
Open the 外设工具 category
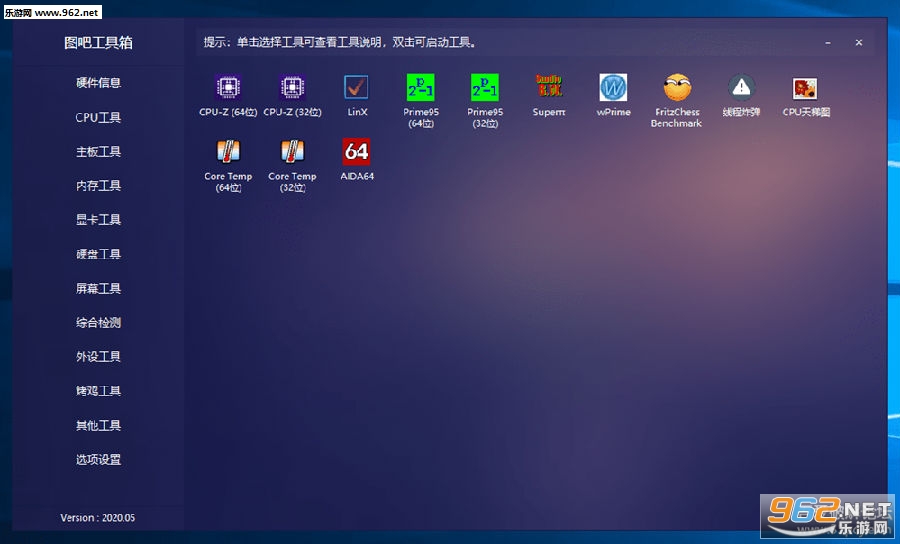click(x=98, y=356)
